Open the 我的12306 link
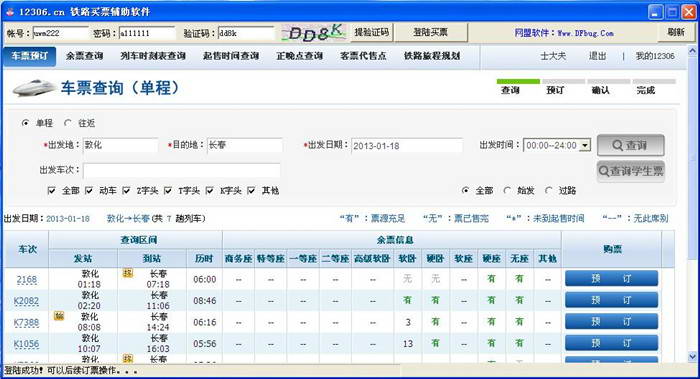This screenshot has width=700, height=379. [x=655, y=56]
